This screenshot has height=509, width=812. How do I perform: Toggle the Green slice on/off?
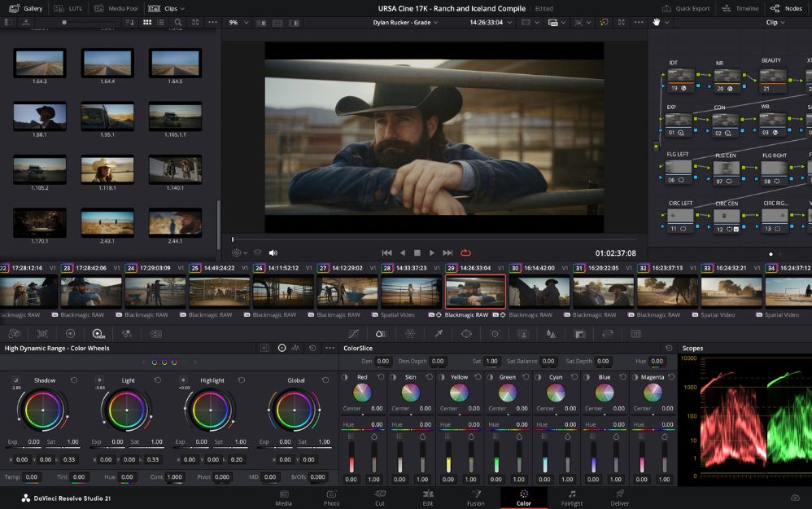pos(490,377)
